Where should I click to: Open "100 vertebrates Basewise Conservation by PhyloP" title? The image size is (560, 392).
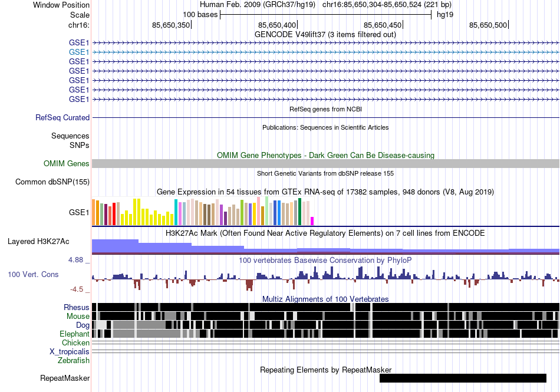[325, 261]
